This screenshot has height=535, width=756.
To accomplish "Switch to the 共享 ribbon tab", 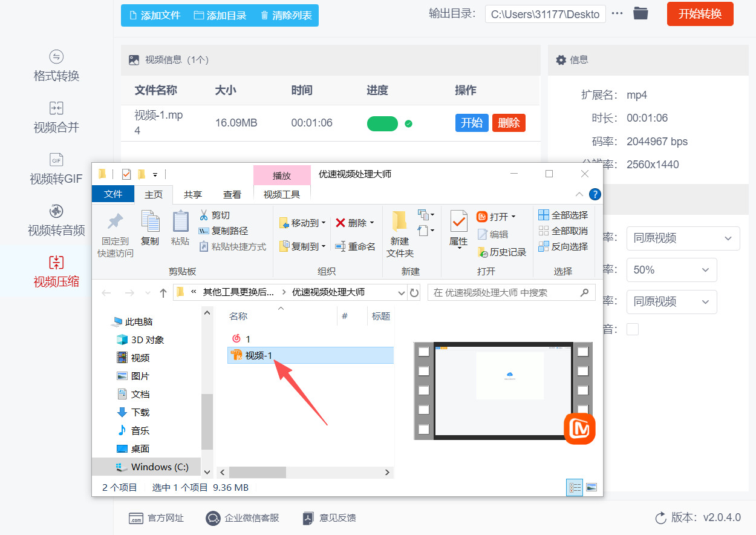I will pyautogui.click(x=193, y=194).
